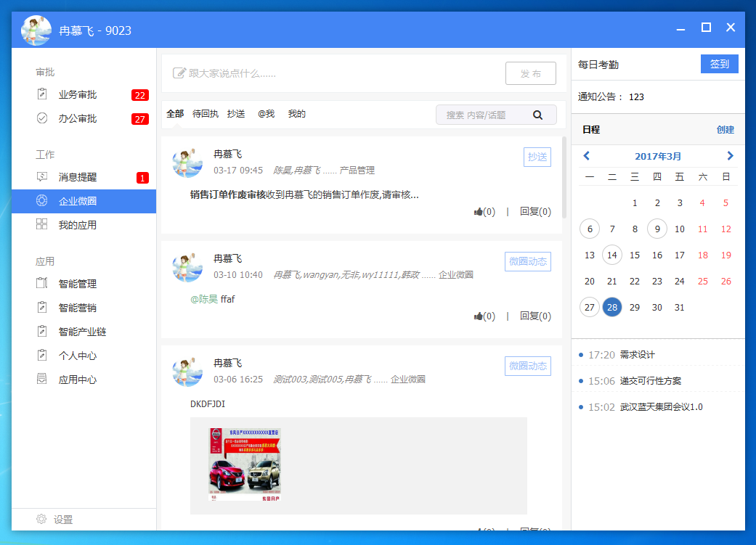This screenshot has width=756, height=545.
Task: Open the 17:20 需求设计 schedule item
Action: (658, 355)
